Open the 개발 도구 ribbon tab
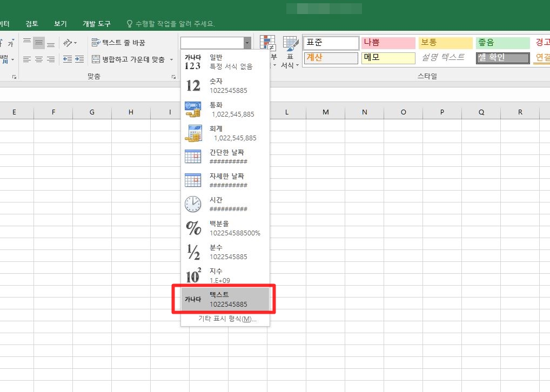The width and height of the screenshot is (550, 392). tap(97, 24)
